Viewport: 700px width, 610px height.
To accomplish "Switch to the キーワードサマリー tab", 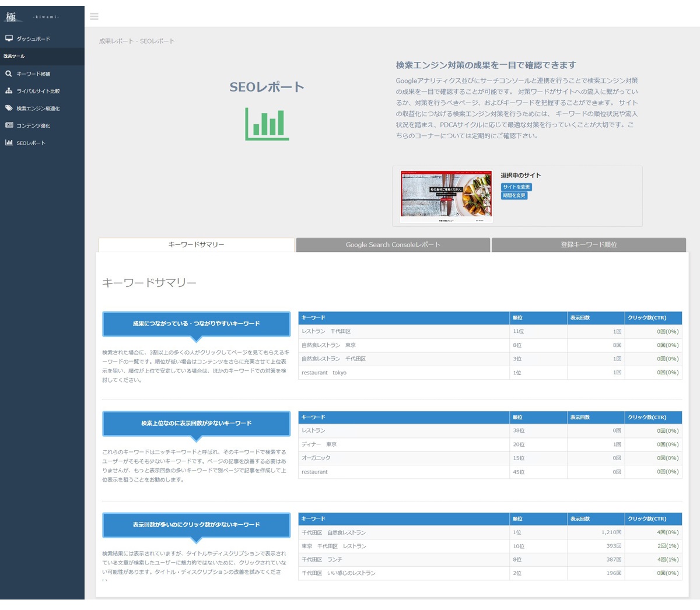I will pos(196,245).
